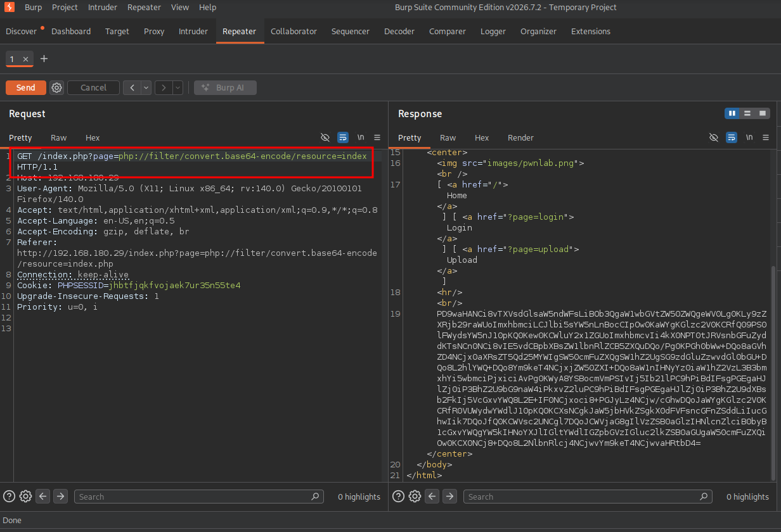This screenshot has width=781, height=532.
Task: Go to previous Request search match
Action: (43, 496)
